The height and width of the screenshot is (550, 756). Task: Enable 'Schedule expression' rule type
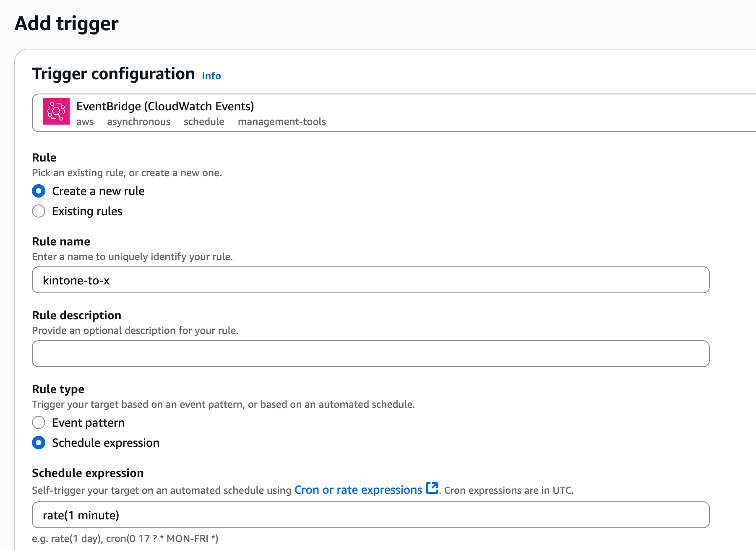pyautogui.click(x=38, y=443)
